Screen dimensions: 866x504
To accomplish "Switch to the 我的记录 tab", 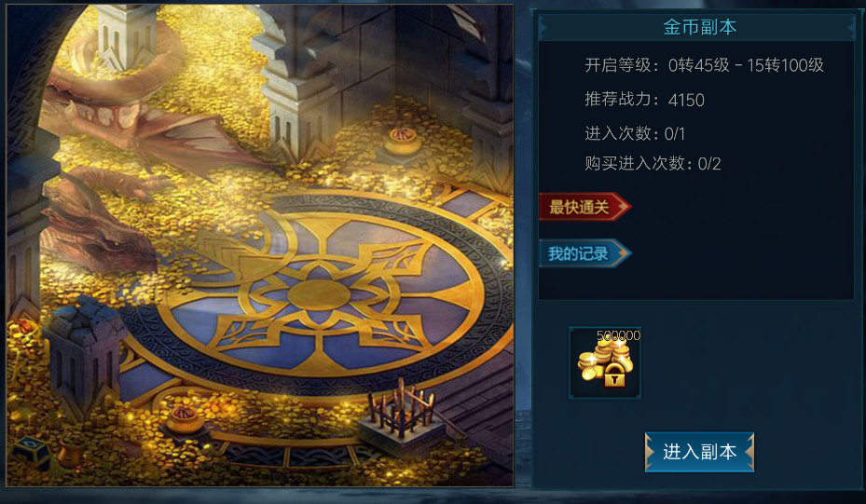I will click(584, 254).
